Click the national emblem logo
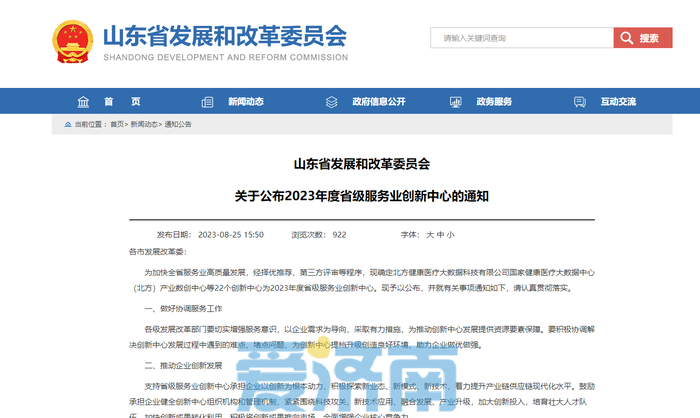Image resolution: width=700 pixels, height=418 pixels. [x=72, y=40]
